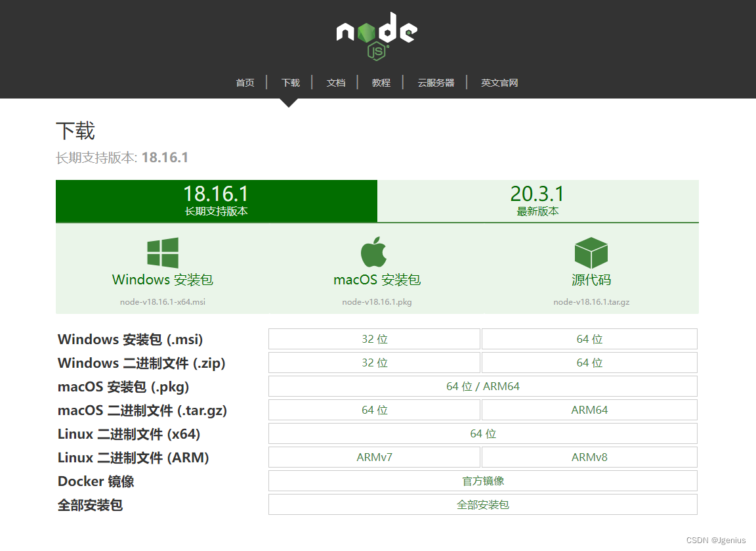Download macOS .pkg 64 位 / ARM64
756x551 pixels.
(x=483, y=386)
